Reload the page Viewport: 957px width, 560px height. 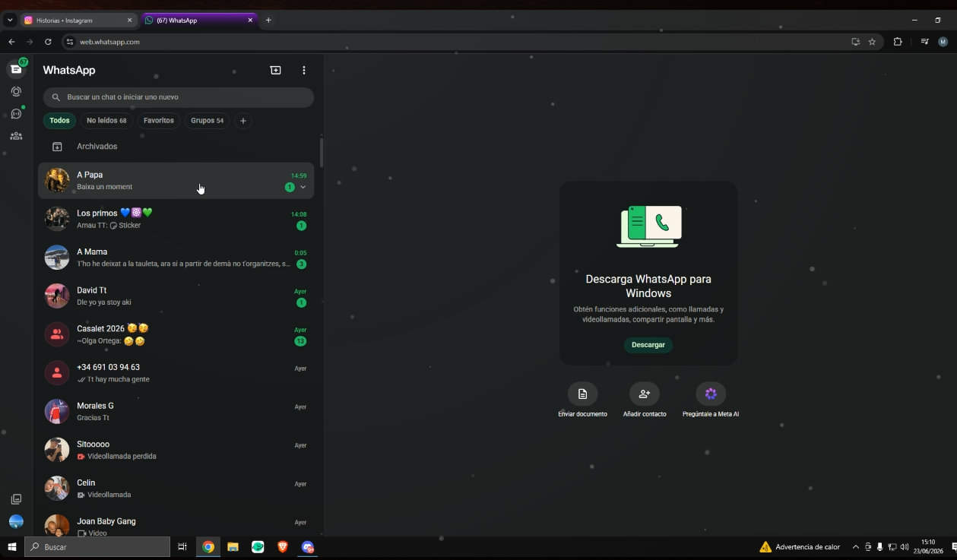click(x=48, y=42)
